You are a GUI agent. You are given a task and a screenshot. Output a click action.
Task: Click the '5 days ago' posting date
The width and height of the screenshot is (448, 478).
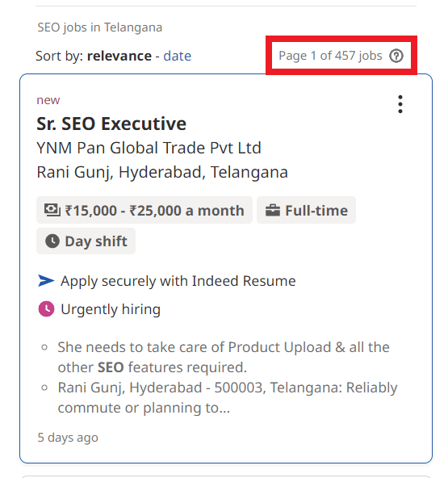pyautogui.click(x=68, y=438)
